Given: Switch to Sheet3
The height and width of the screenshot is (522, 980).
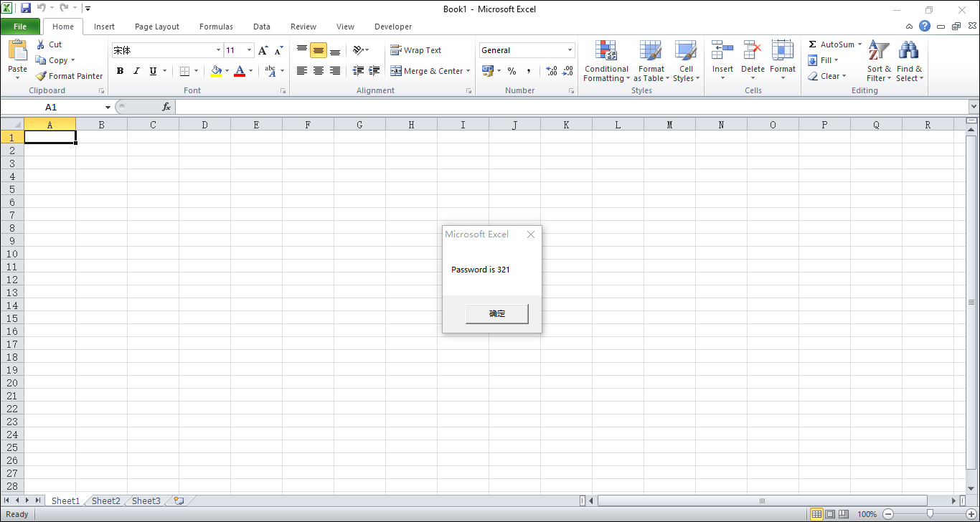Looking at the screenshot, I should coord(146,500).
